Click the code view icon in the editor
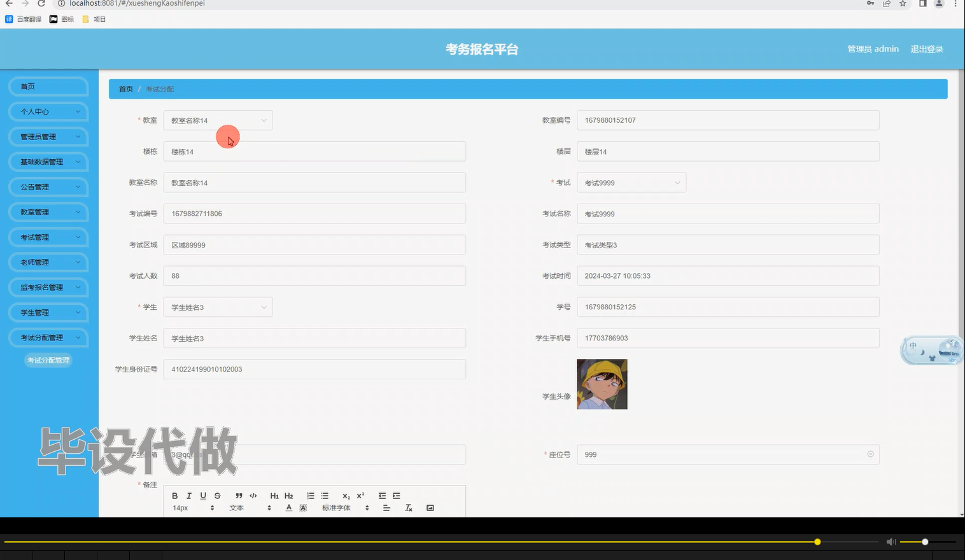 253,496
